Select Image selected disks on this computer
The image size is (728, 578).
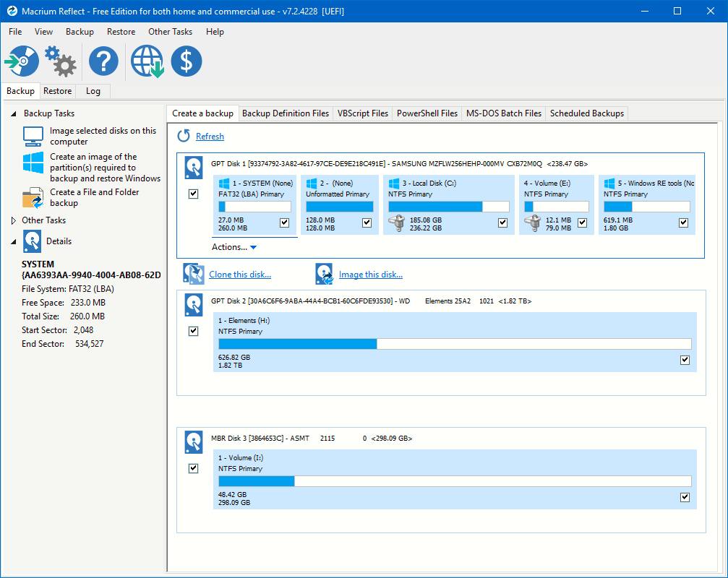[x=103, y=137]
